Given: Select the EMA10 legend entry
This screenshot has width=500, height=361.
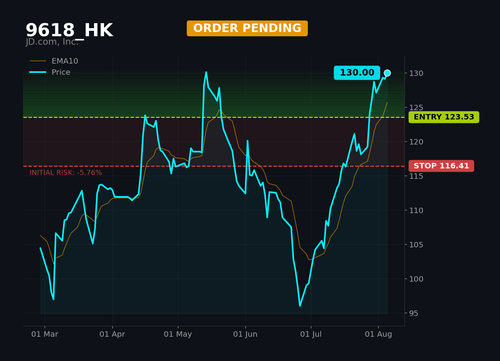Looking at the screenshot, I should [54, 61].
